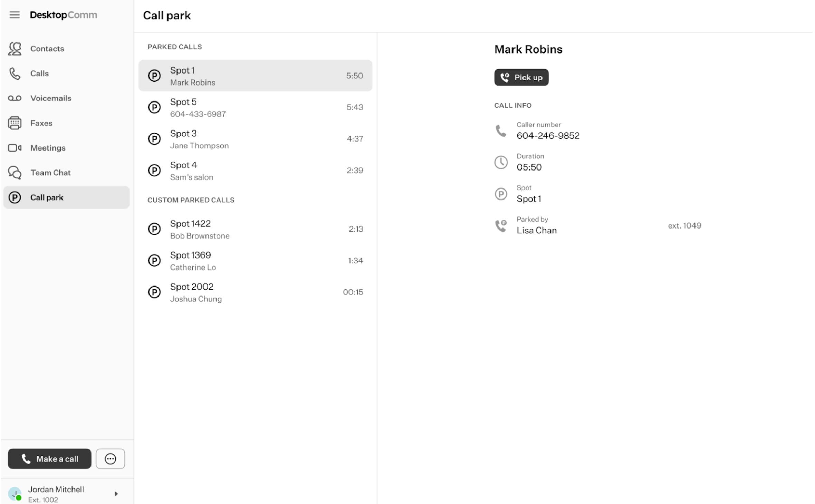This screenshot has height=504, width=815.
Task: Open the more options ellipsis button
Action: [x=111, y=459]
